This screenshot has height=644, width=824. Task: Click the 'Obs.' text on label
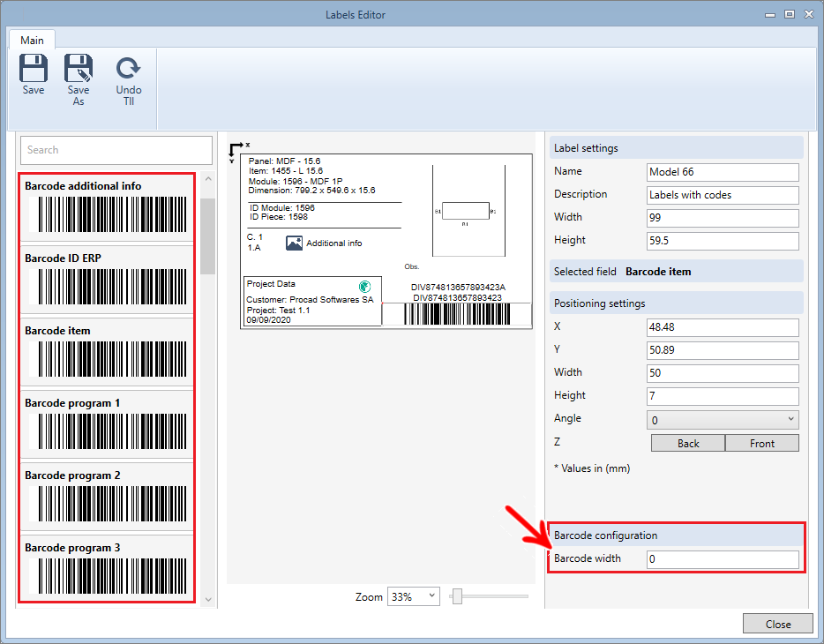point(411,266)
